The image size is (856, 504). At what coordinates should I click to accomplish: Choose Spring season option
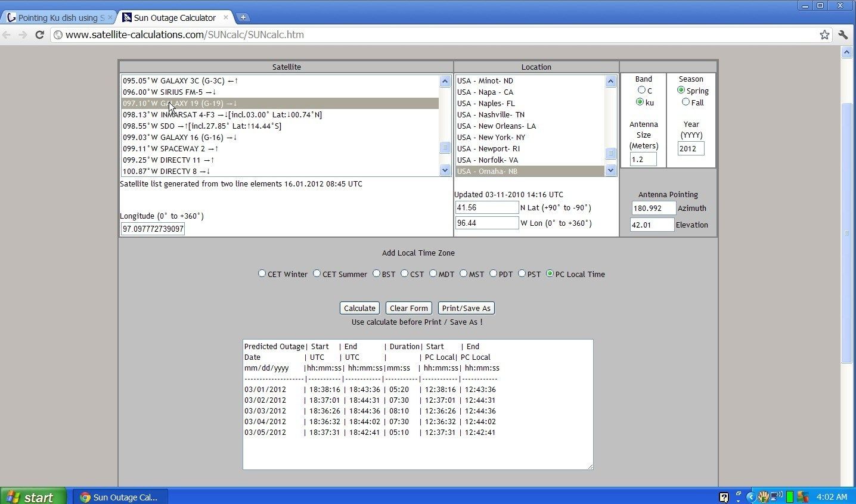tap(681, 90)
